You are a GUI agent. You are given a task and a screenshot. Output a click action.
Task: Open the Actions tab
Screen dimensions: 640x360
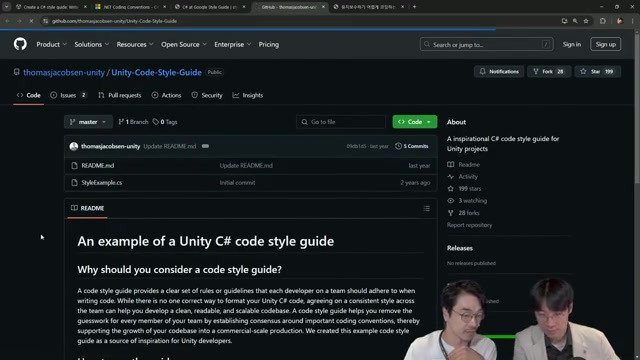pyautogui.click(x=166, y=95)
